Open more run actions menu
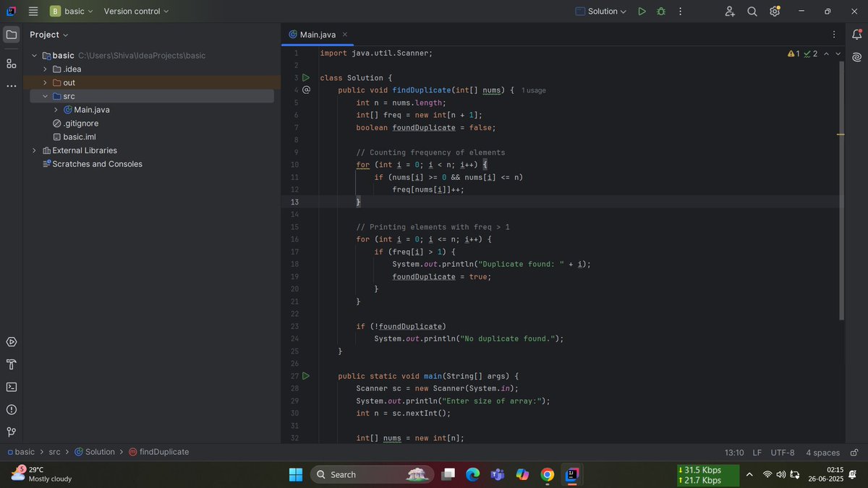The height and width of the screenshot is (488, 868). pyautogui.click(x=681, y=12)
